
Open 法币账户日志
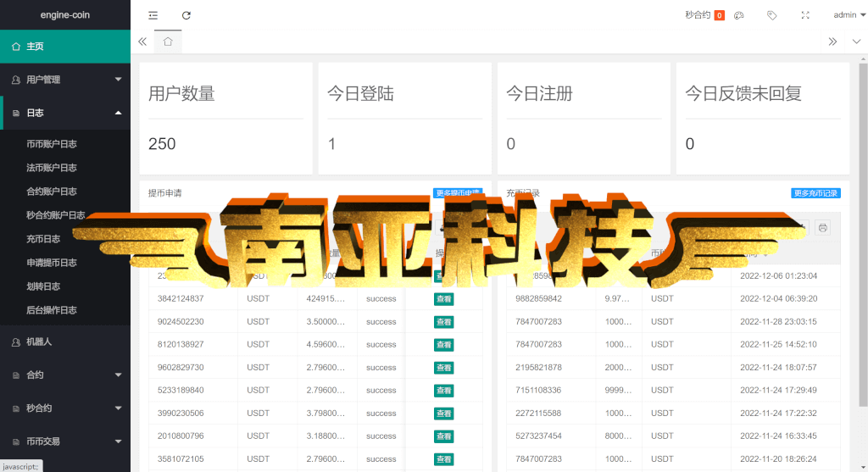click(52, 168)
